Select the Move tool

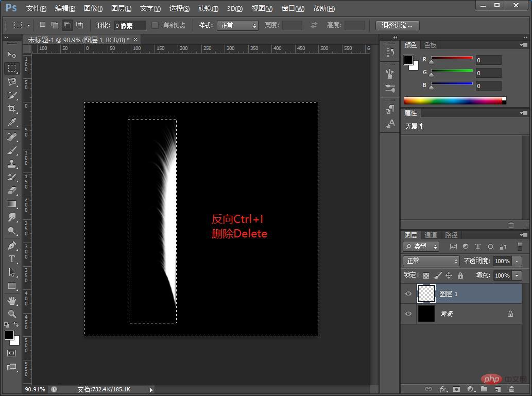click(x=12, y=55)
